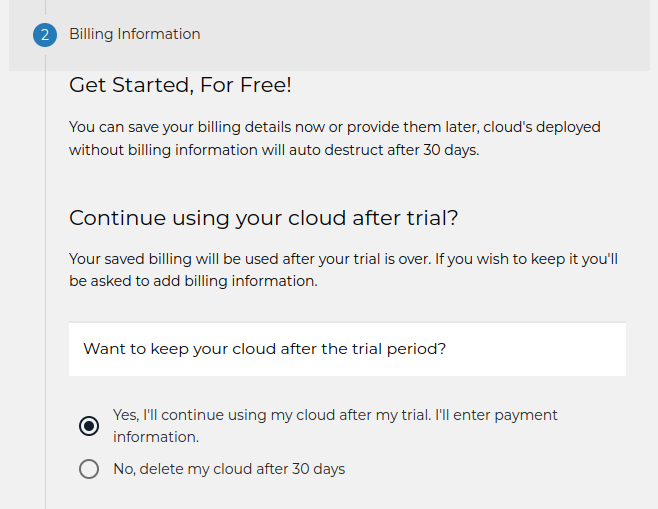Click the "Want to keep your cloud" question box
The image size is (658, 509).
pos(347,349)
